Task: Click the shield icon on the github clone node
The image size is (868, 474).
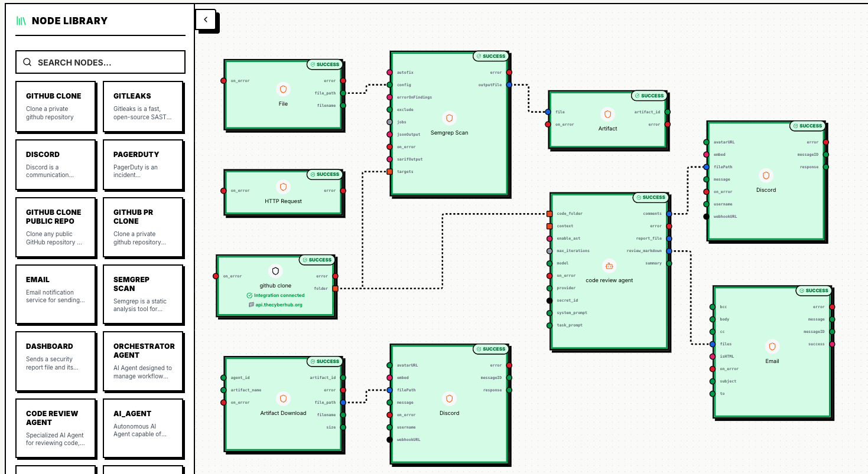Action: pyautogui.click(x=275, y=271)
